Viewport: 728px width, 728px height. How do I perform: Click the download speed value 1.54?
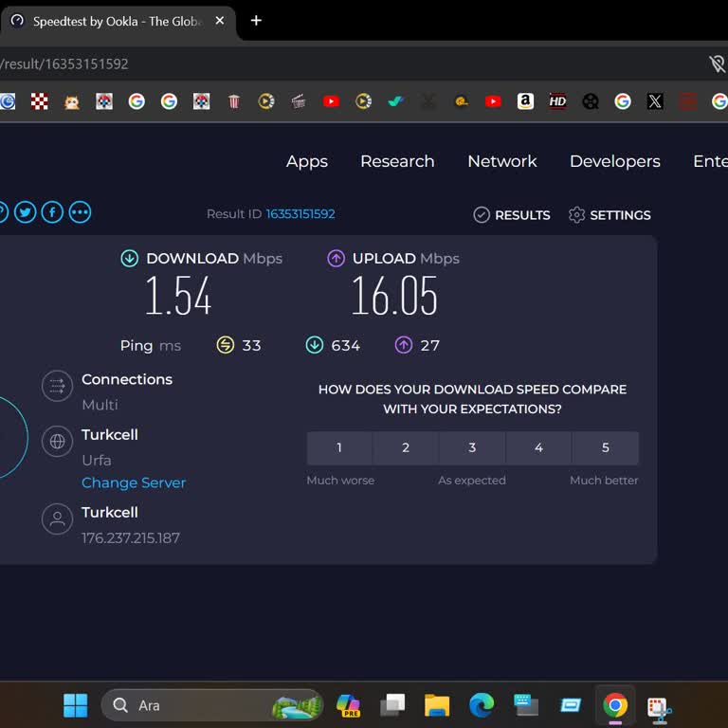point(178,296)
